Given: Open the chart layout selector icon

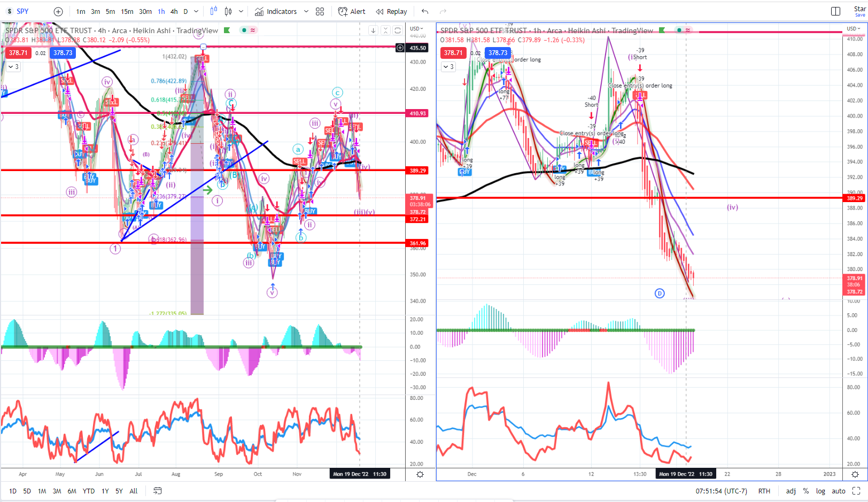Looking at the screenshot, I should [835, 11].
